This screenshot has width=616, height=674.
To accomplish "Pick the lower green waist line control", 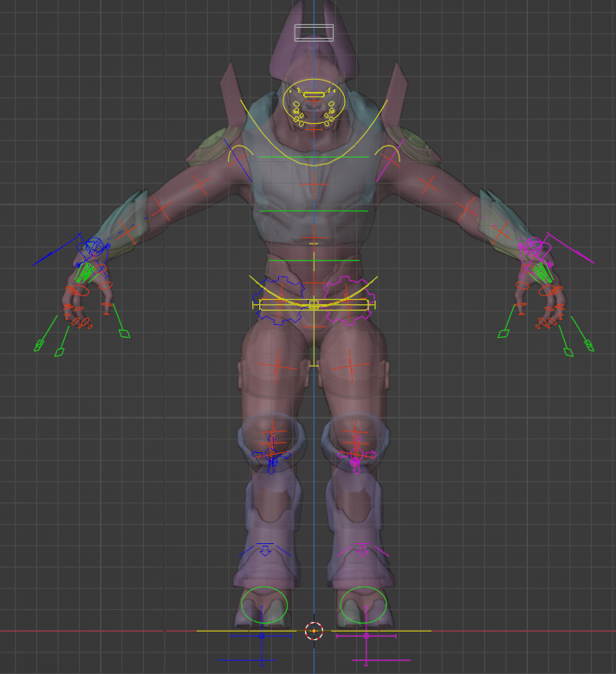I will pyautogui.click(x=314, y=261).
